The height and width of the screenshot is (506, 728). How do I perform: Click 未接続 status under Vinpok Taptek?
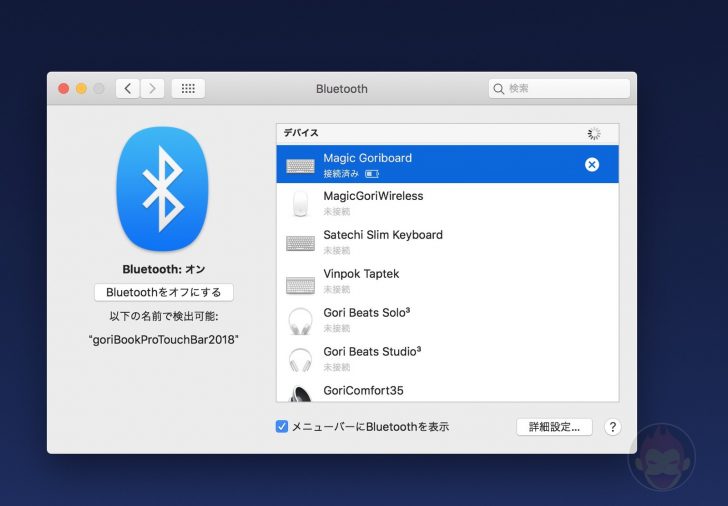337,290
